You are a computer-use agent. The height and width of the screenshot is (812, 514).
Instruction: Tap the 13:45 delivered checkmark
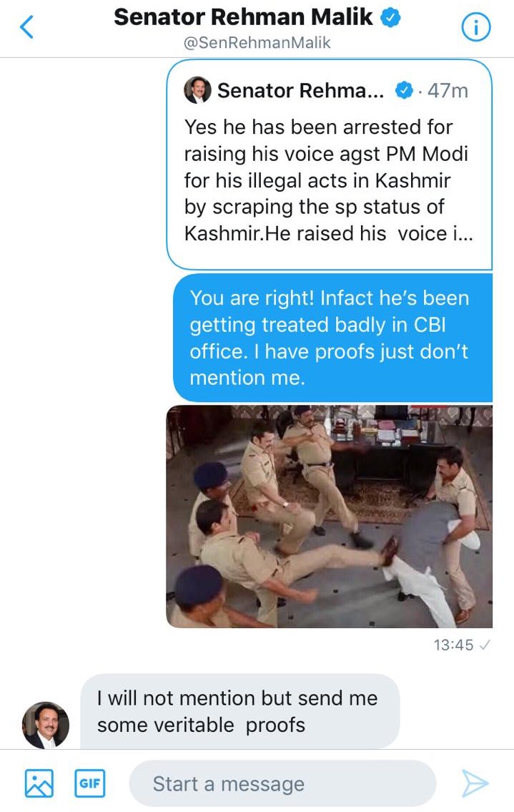click(x=485, y=645)
